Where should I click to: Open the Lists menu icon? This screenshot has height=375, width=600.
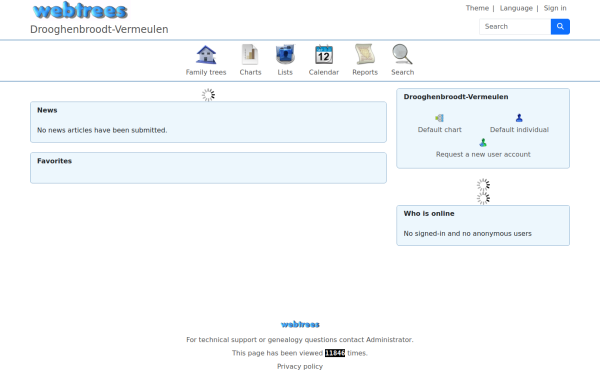tap(285, 54)
